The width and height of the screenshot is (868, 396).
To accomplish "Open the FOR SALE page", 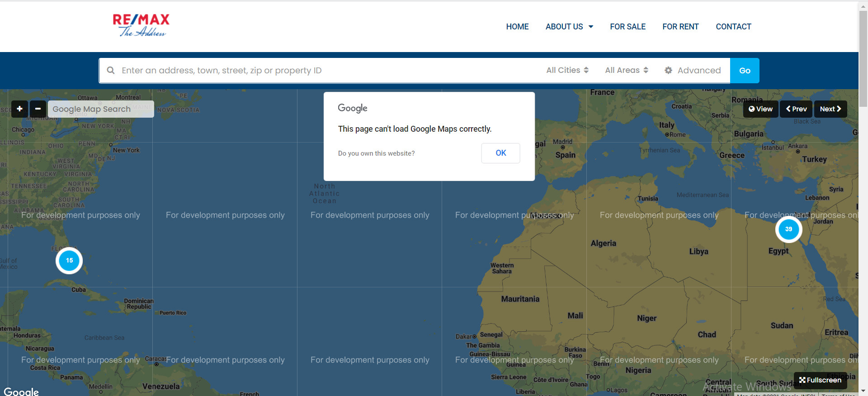I will tap(627, 27).
